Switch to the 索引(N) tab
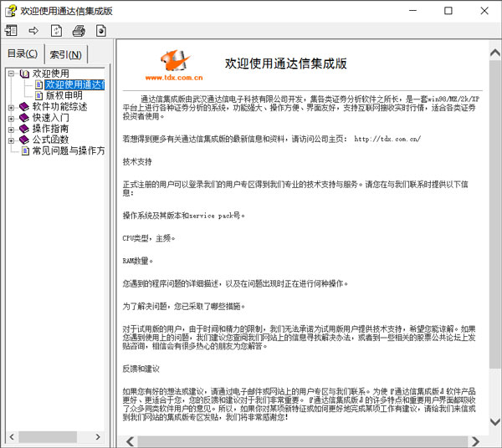The width and height of the screenshot is (502, 448). pos(65,54)
